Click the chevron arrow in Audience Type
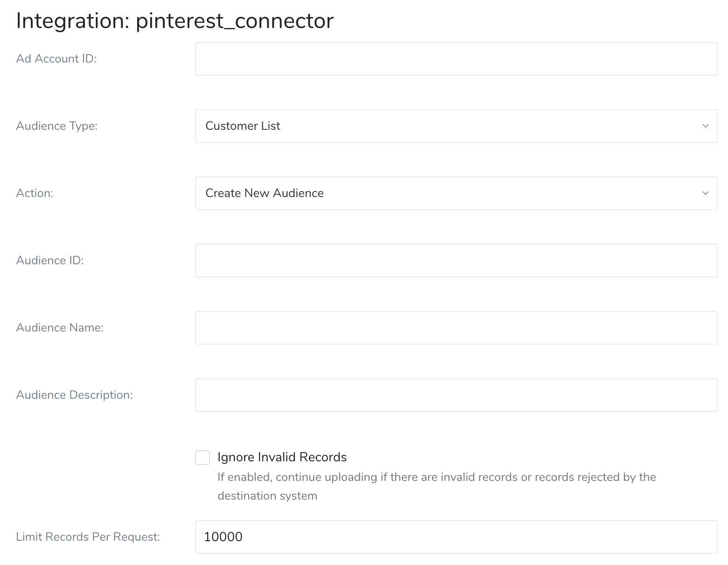This screenshot has width=728, height=565. click(705, 126)
